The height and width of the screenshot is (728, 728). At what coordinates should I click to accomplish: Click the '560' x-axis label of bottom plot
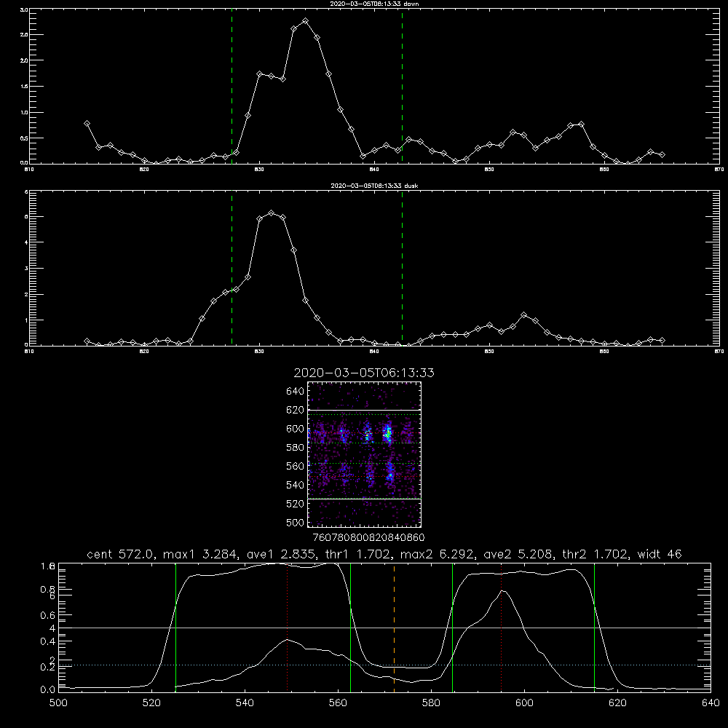(338, 703)
